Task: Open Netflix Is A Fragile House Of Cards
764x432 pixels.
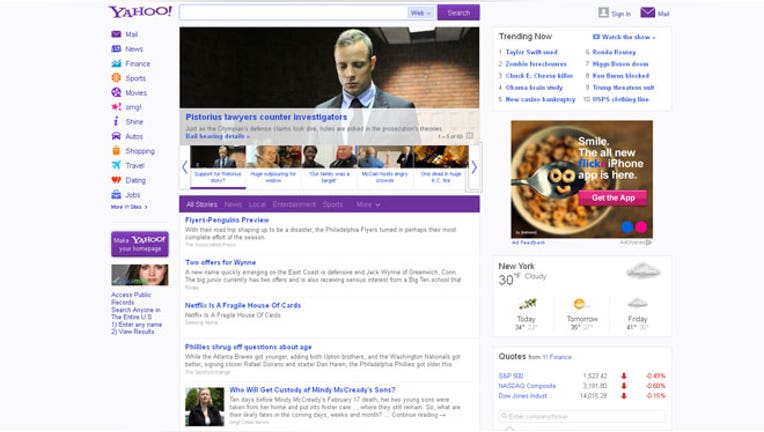Action: pyautogui.click(x=243, y=305)
